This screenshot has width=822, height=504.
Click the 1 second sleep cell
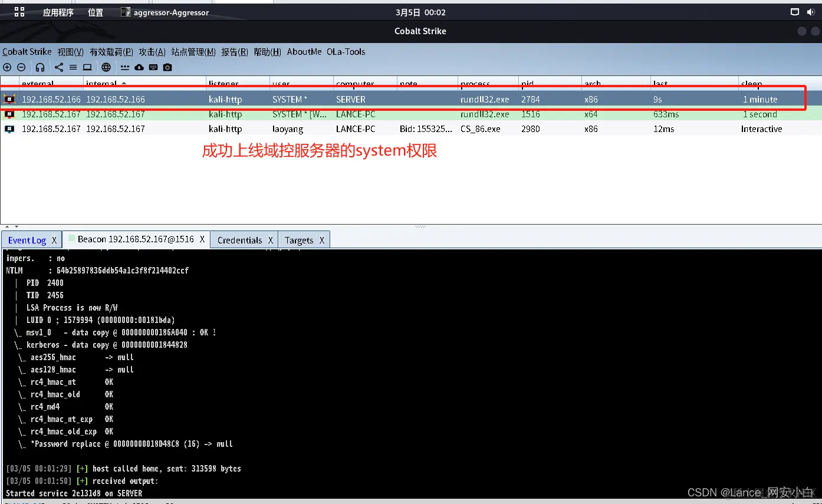coord(760,114)
